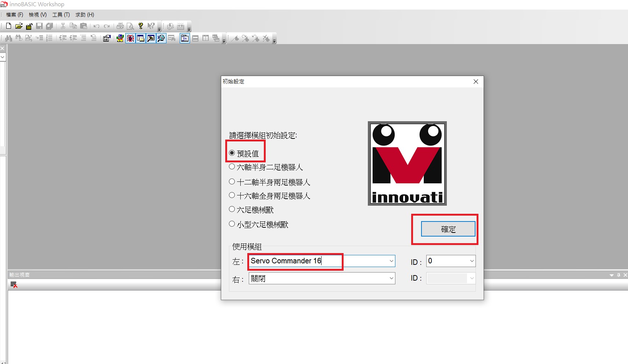Toggle the red bug debug icon
The height and width of the screenshot is (364, 628).
pos(130,38)
